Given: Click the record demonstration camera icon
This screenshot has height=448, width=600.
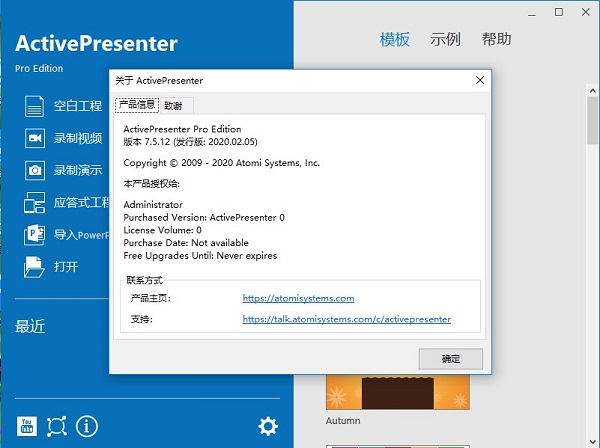Looking at the screenshot, I should point(34,170).
